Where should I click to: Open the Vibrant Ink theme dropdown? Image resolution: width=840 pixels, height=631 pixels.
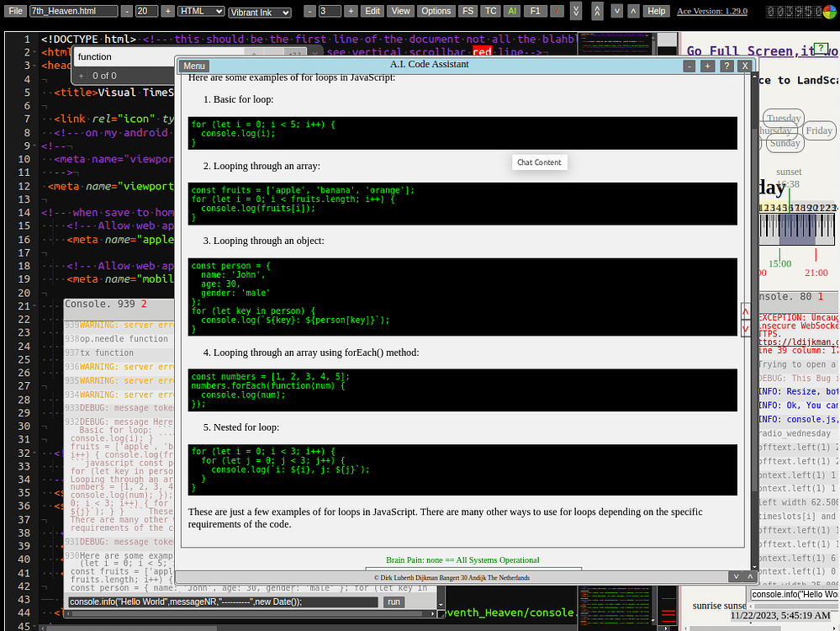[x=258, y=12]
